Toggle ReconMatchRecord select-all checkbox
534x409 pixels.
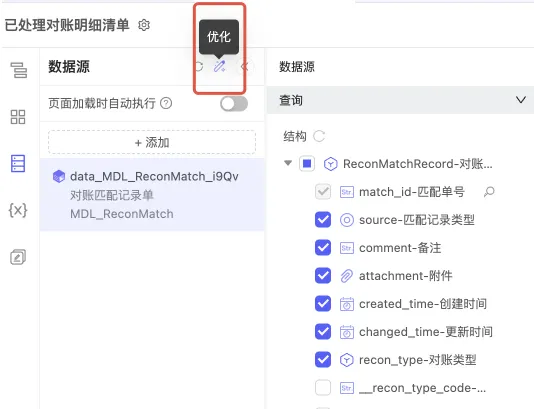[307, 164]
